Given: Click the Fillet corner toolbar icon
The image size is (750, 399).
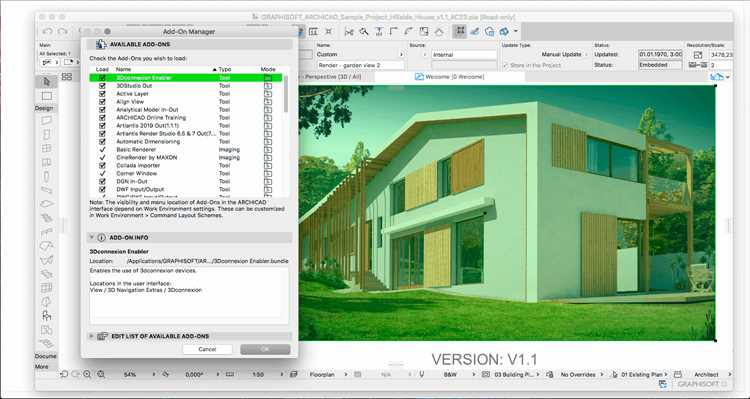Looking at the screenshot, I should (394, 32).
